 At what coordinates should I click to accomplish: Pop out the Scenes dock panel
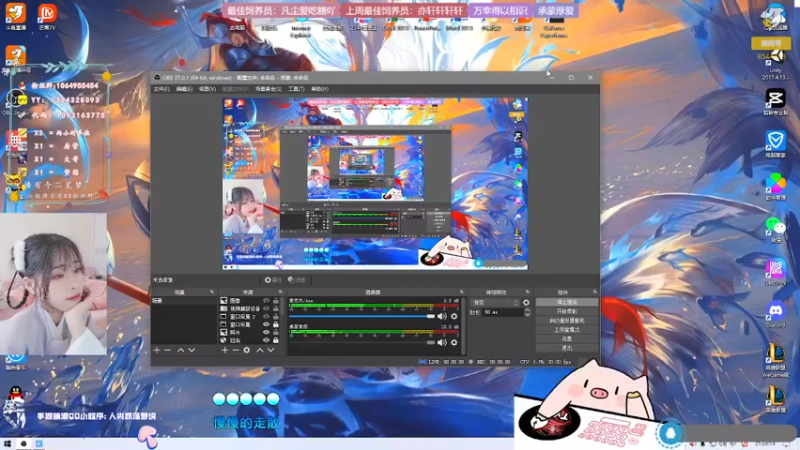[212, 292]
